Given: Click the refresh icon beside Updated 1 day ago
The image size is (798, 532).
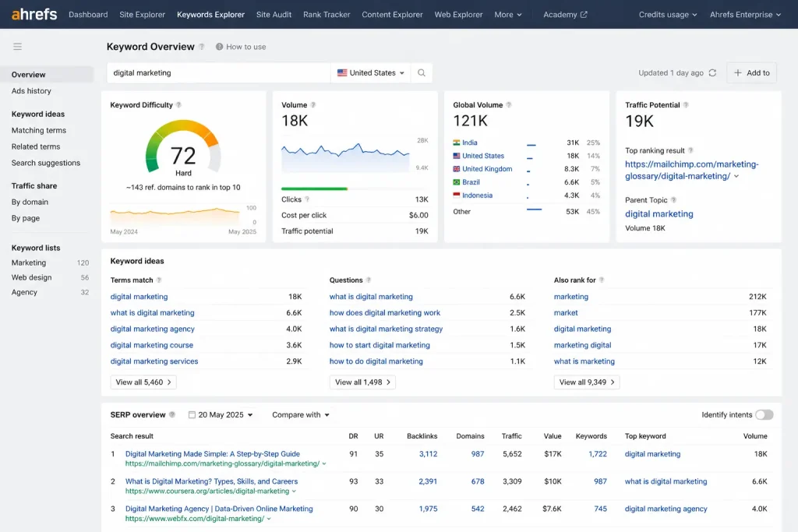Looking at the screenshot, I should coord(712,72).
